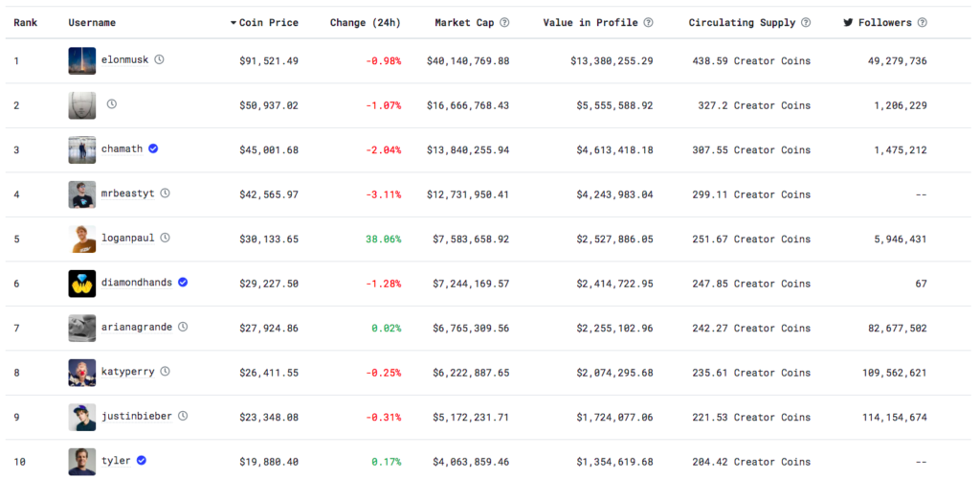980x479 pixels.
Task: Click the clock icon next to elonmusk
Action: pos(159,59)
